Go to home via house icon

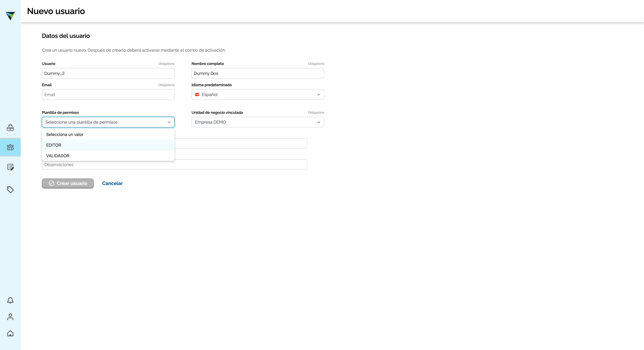pos(10,333)
